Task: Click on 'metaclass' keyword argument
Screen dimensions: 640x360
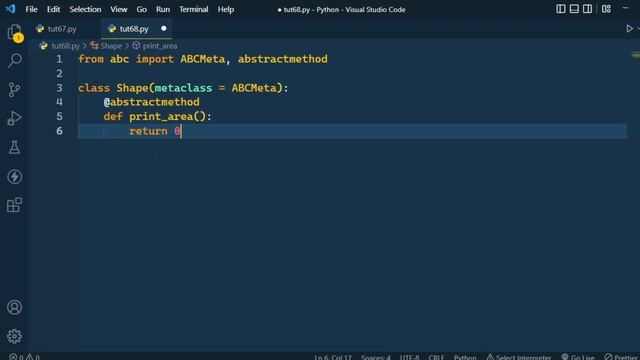Action: click(183, 88)
